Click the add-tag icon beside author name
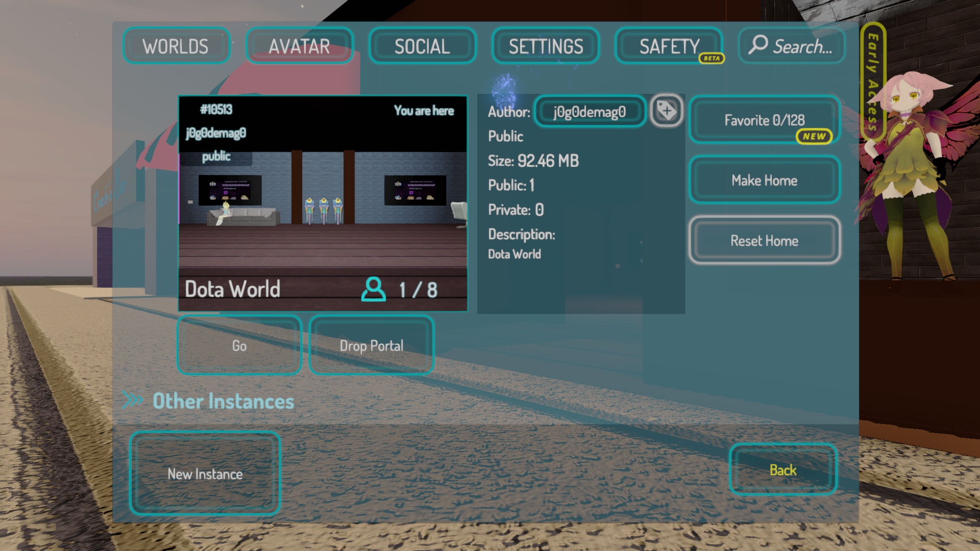 667,111
